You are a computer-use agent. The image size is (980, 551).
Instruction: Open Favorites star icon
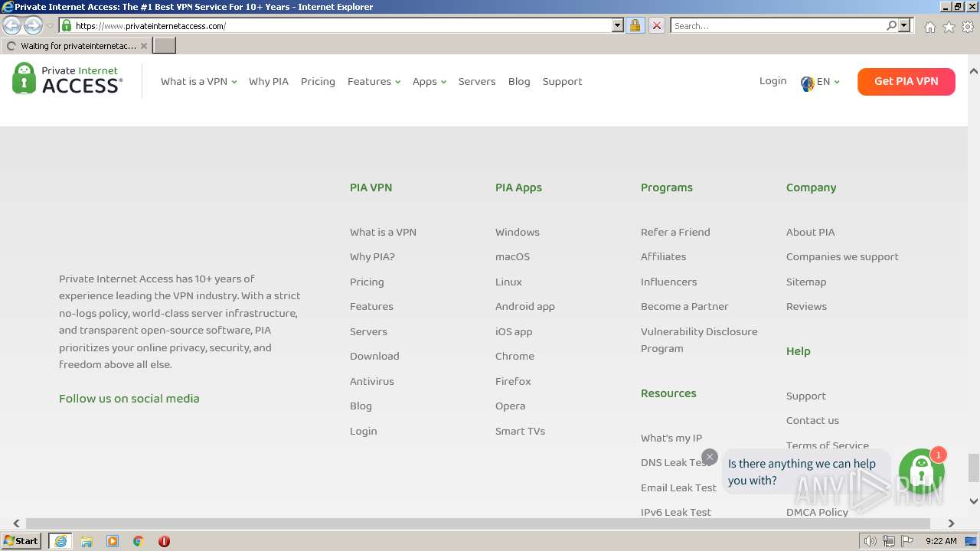click(x=949, y=27)
